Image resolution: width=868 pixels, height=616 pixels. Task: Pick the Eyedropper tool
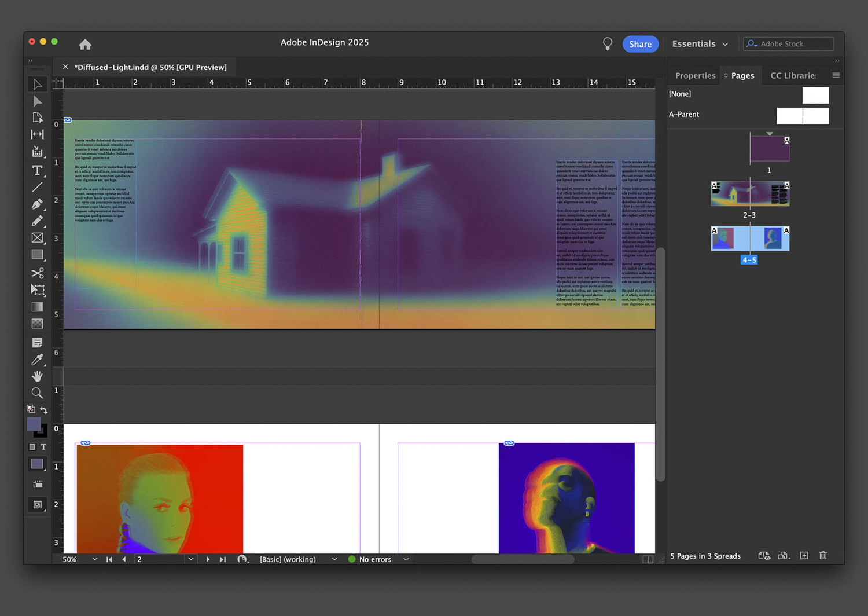[37, 360]
